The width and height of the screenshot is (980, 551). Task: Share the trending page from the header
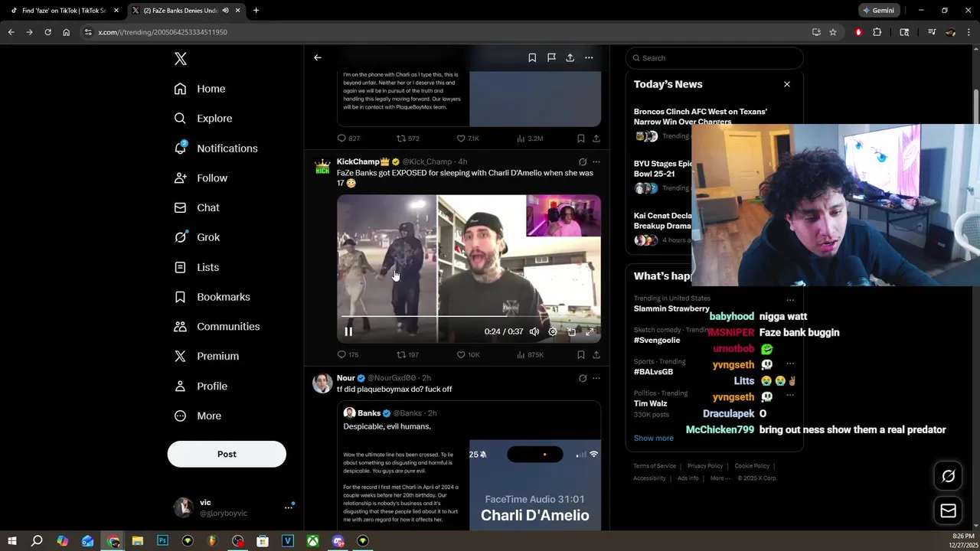[x=570, y=57]
